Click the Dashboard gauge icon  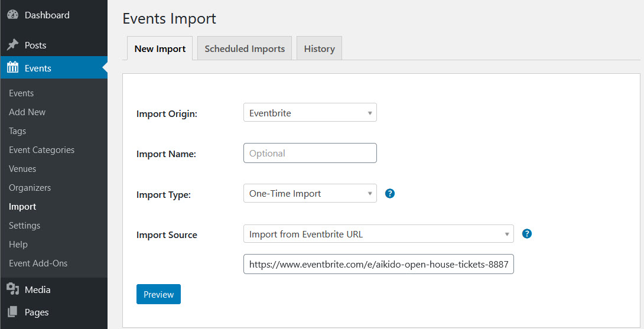pyautogui.click(x=12, y=15)
